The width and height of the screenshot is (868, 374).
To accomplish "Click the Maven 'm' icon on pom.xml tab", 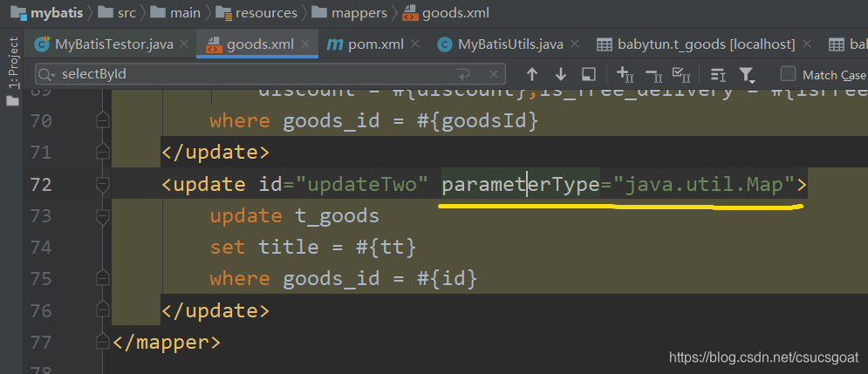I will (335, 44).
